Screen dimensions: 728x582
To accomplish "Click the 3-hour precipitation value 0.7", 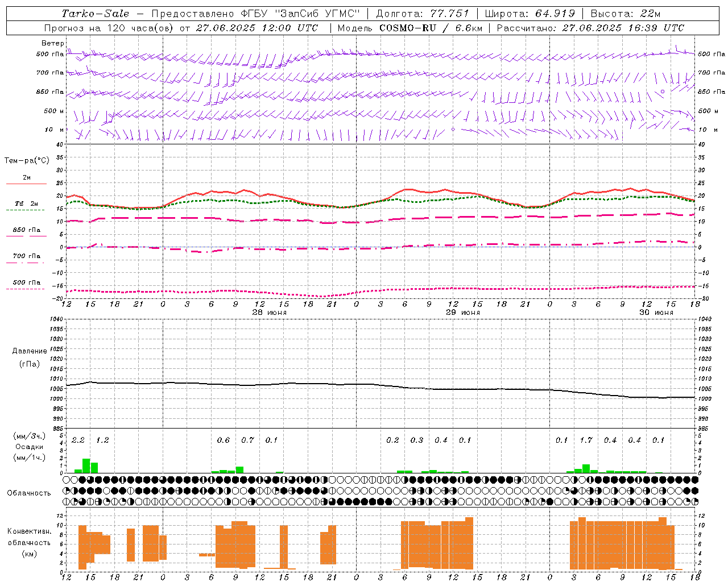I will 247,440.
